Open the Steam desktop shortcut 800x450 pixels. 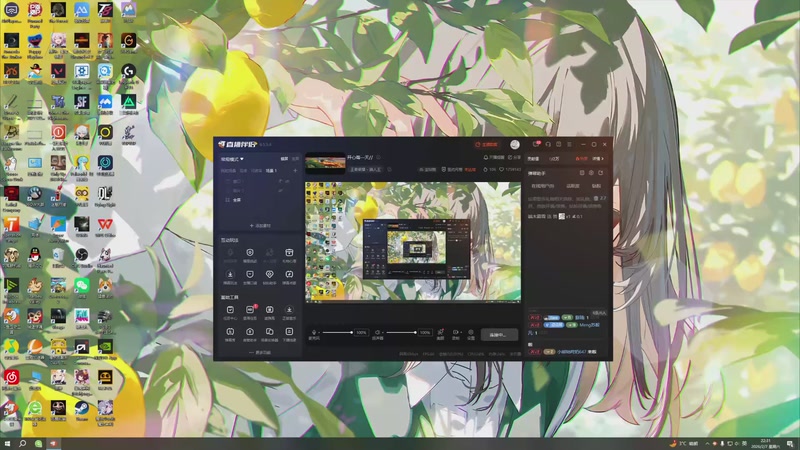[82, 410]
